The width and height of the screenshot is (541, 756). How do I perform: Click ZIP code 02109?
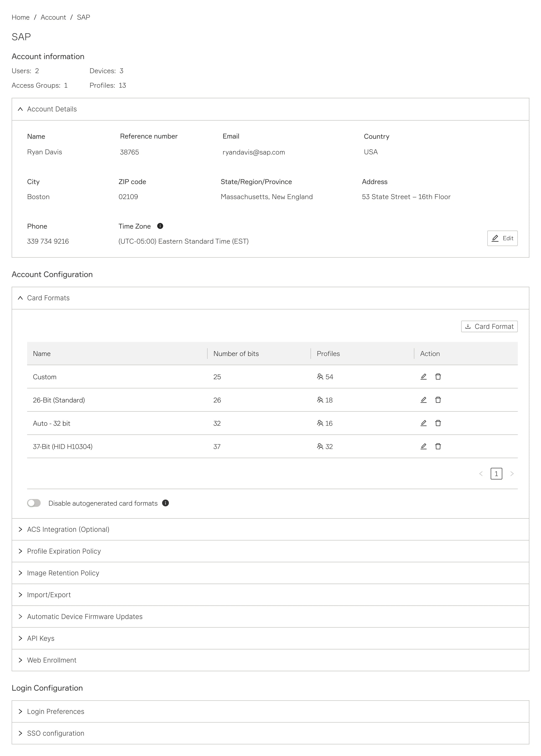tap(128, 197)
